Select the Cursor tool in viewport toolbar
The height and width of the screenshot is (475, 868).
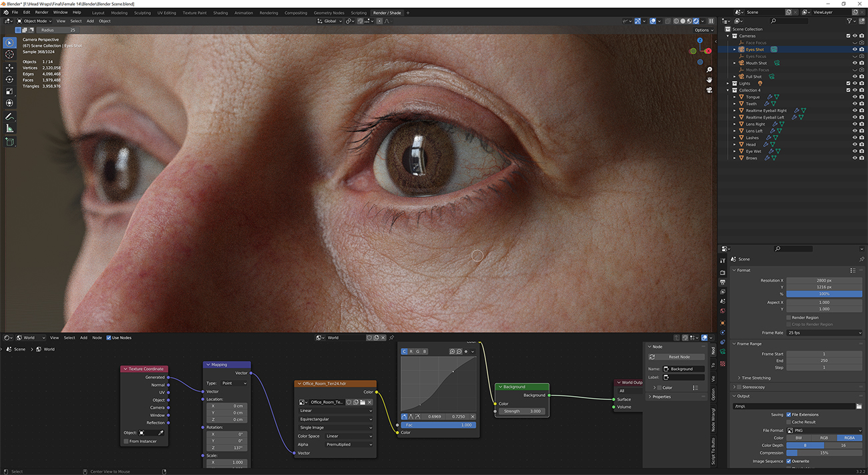click(x=9, y=55)
